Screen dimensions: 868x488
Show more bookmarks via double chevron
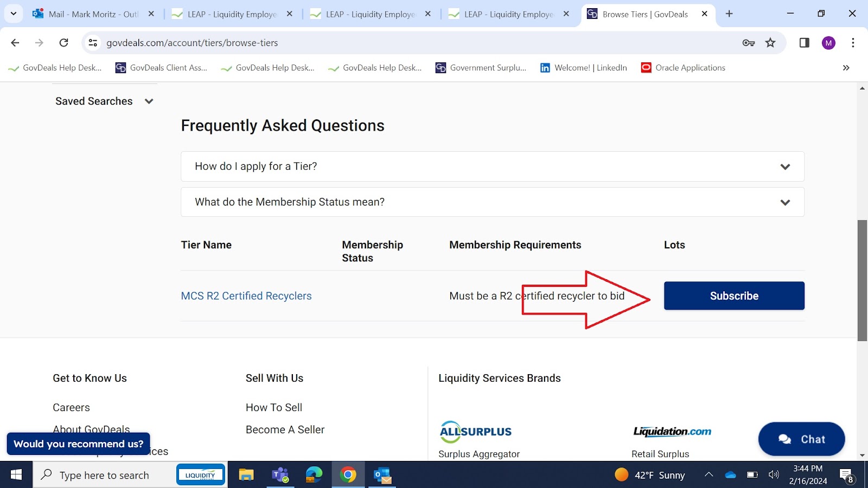(846, 68)
